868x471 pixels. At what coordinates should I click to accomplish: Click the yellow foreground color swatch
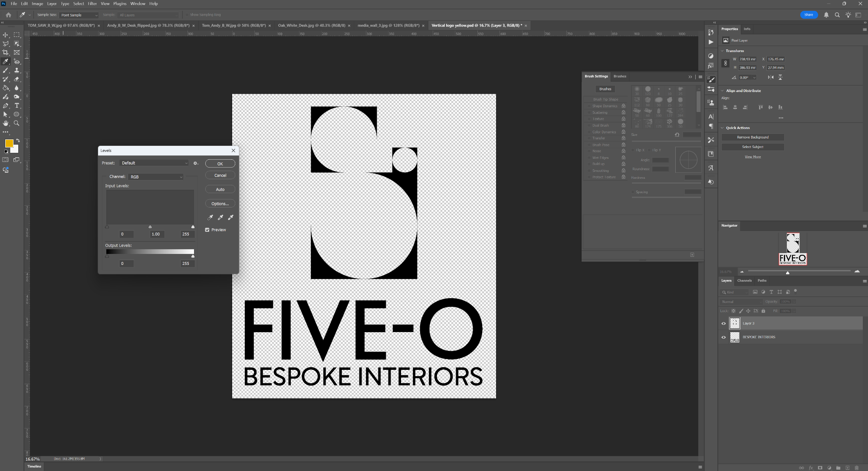9,143
